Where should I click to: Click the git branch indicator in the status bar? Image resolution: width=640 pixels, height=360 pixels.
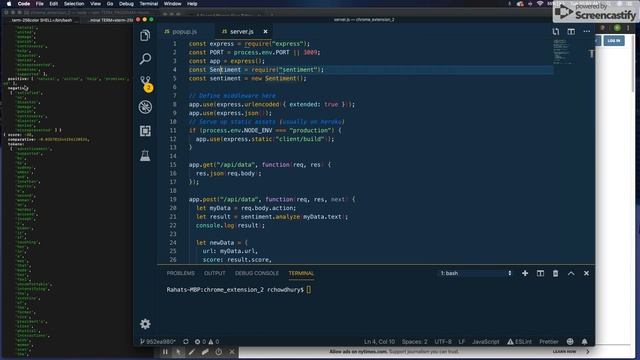(x=158, y=342)
